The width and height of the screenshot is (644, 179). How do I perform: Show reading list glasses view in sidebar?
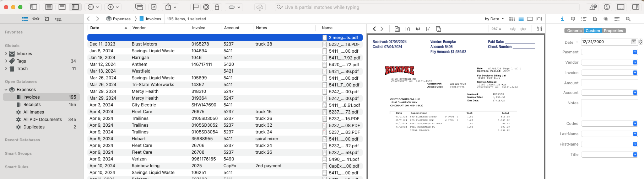[x=36, y=19]
